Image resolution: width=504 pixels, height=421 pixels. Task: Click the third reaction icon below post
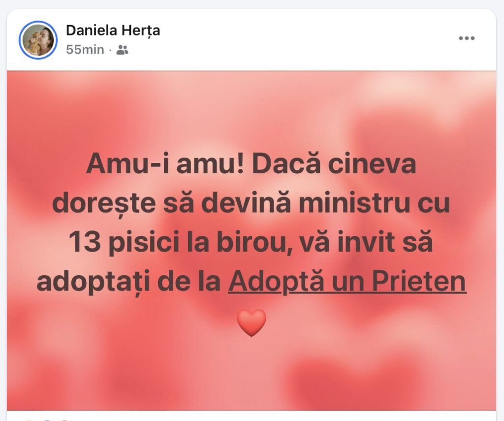tap(64, 420)
